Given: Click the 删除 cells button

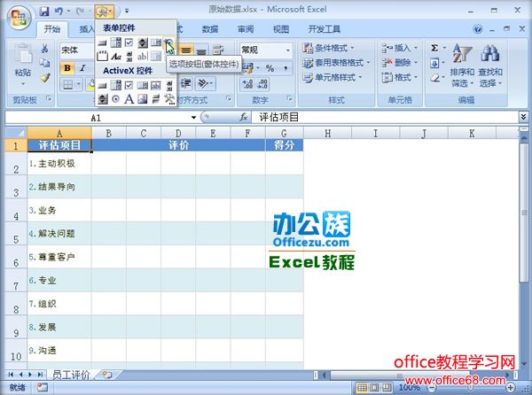Looking at the screenshot, I should coord(399,63).
